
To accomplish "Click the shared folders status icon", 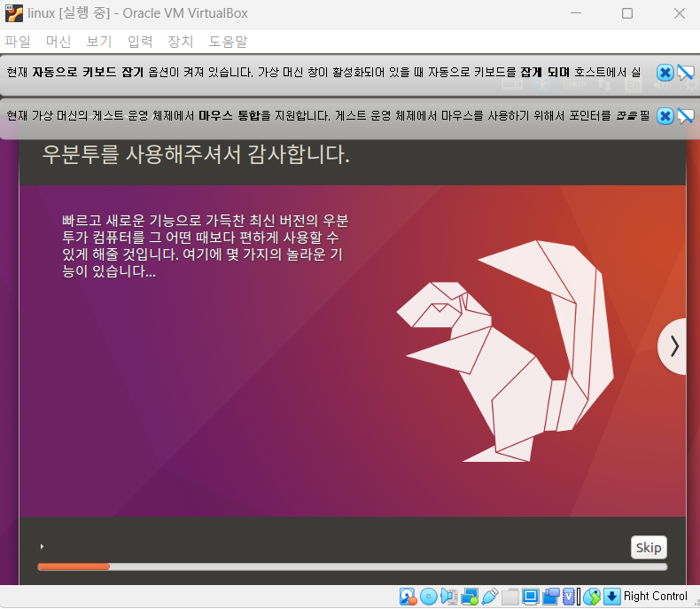I will 509,597.
